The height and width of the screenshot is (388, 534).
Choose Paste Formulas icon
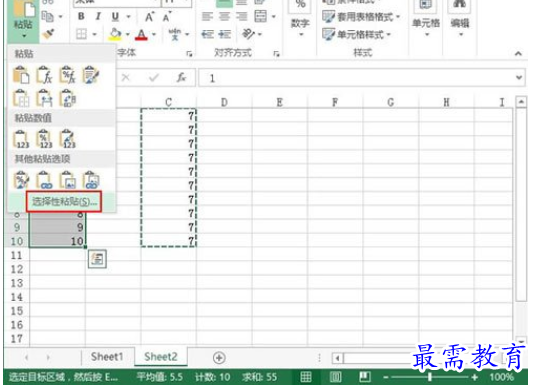pos(45,75)
